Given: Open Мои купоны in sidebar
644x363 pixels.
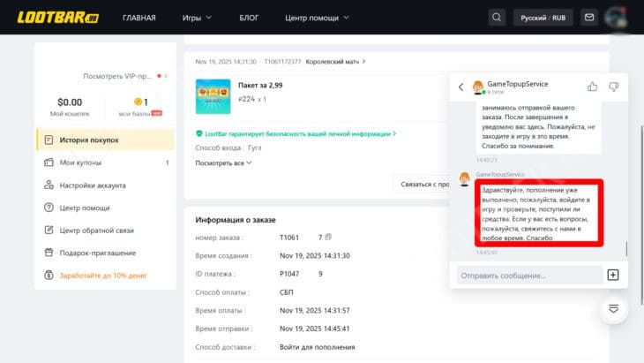Looking at the screenshot, I should point(105,163).
